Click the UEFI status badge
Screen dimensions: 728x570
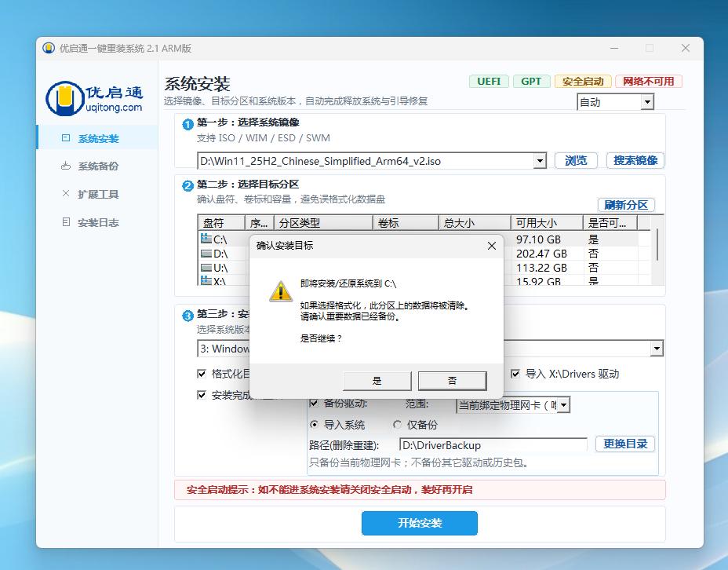coord(489,82)
